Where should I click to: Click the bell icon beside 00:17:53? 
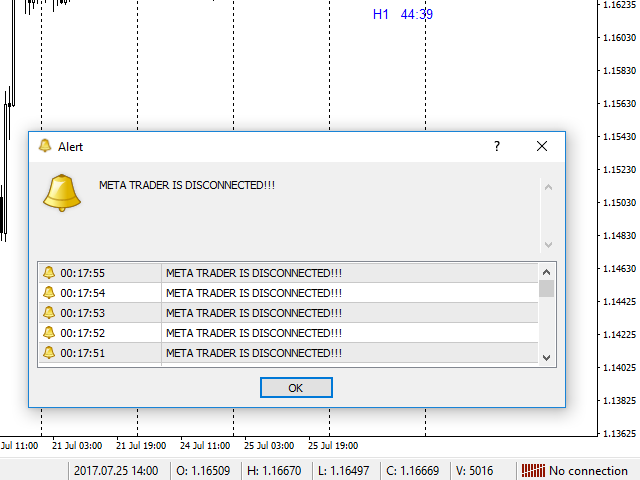point(48,313)
